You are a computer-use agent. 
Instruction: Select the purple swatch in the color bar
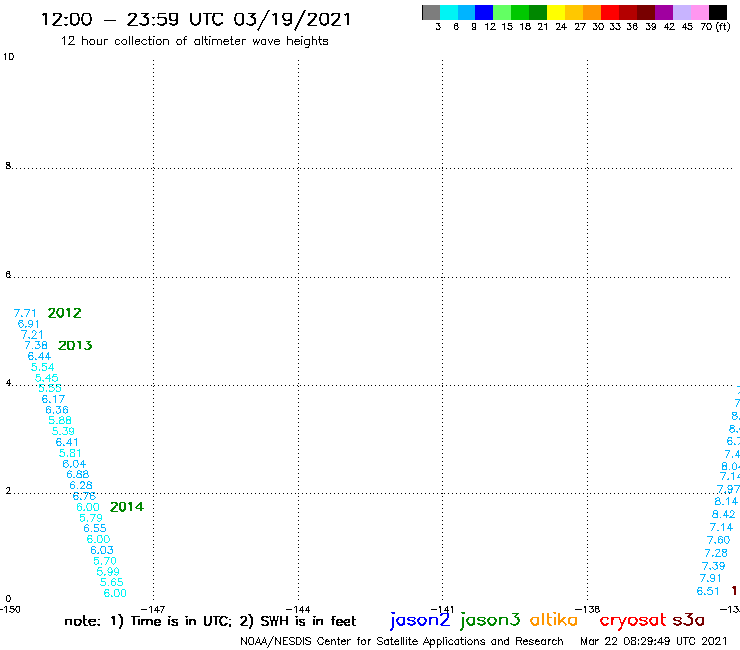point(664,12)
